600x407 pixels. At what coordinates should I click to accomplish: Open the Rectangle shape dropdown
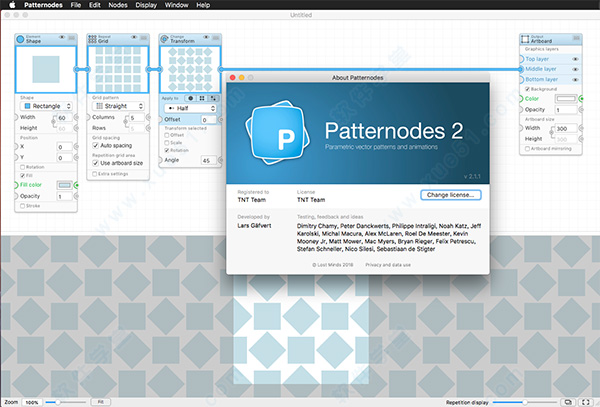pyautogui.click(x=46, y=106)
